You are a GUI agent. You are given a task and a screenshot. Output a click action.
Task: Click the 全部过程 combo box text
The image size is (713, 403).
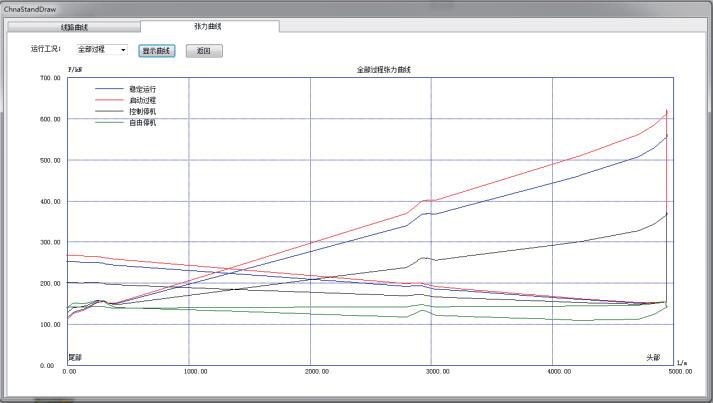[x=91, y=49]
